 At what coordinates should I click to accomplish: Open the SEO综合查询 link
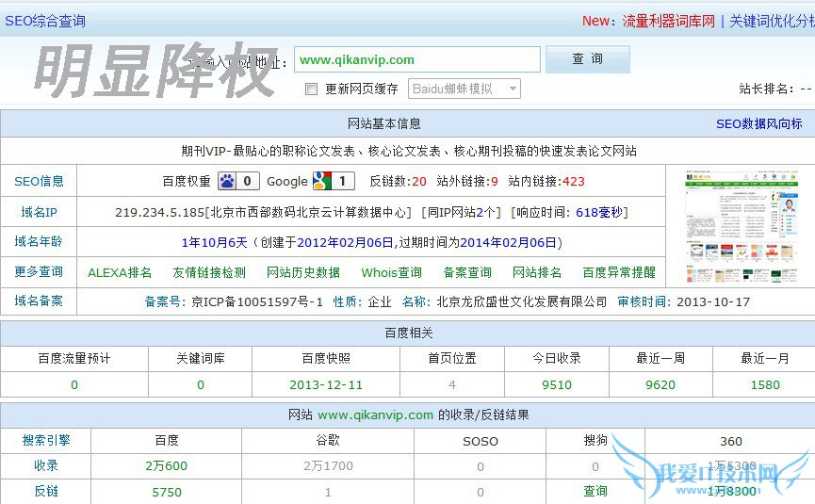coord(44,21)
